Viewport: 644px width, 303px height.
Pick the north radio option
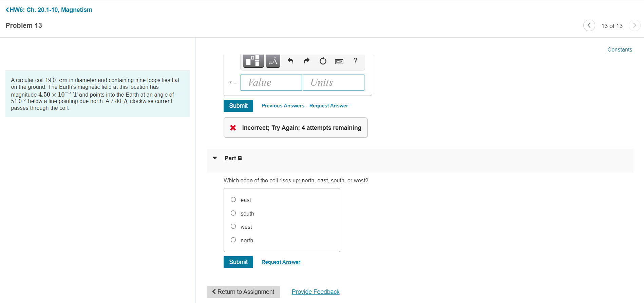click(x=233, y=240)
